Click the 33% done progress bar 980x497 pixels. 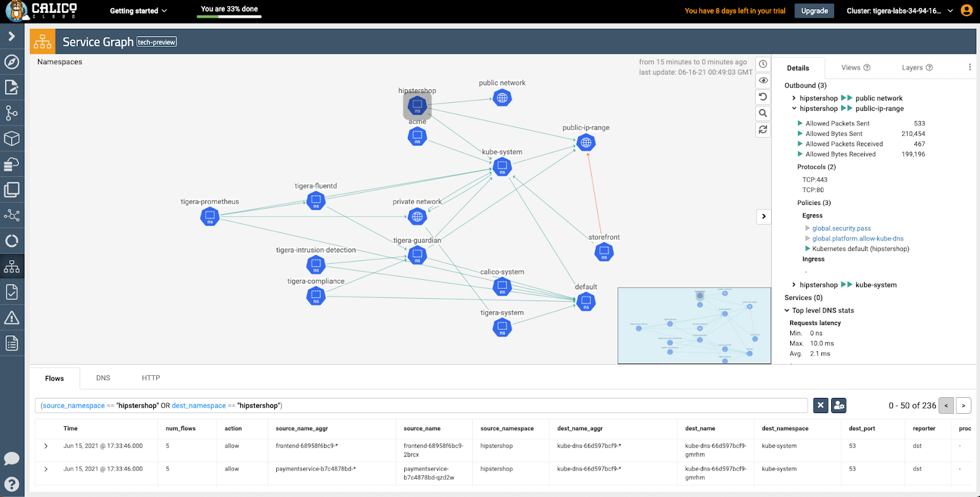click(229, 17)
